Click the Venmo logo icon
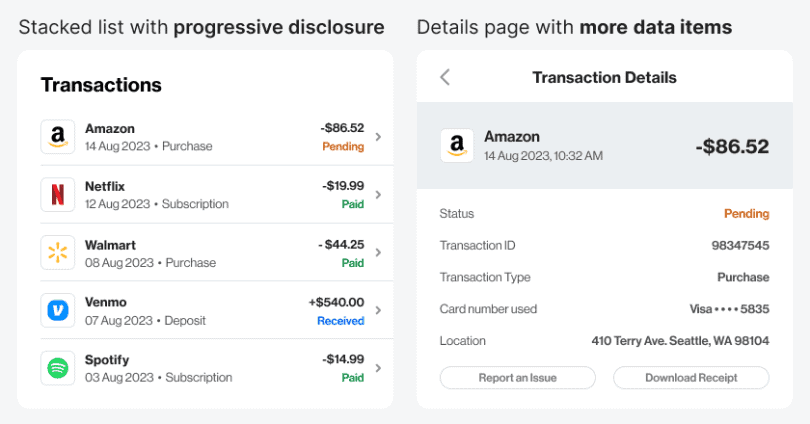This screenshot has width=810, height=424. [58, 311]
